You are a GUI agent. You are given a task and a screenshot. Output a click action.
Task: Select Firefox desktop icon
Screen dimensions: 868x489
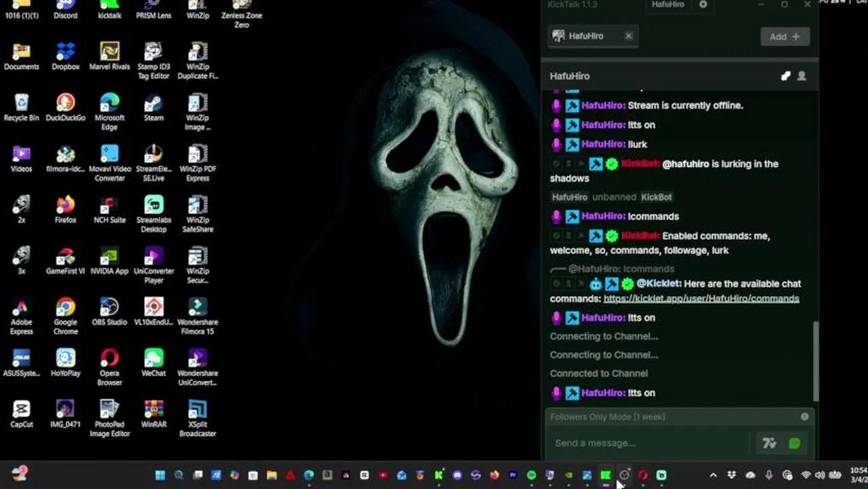tap(65, 209)
